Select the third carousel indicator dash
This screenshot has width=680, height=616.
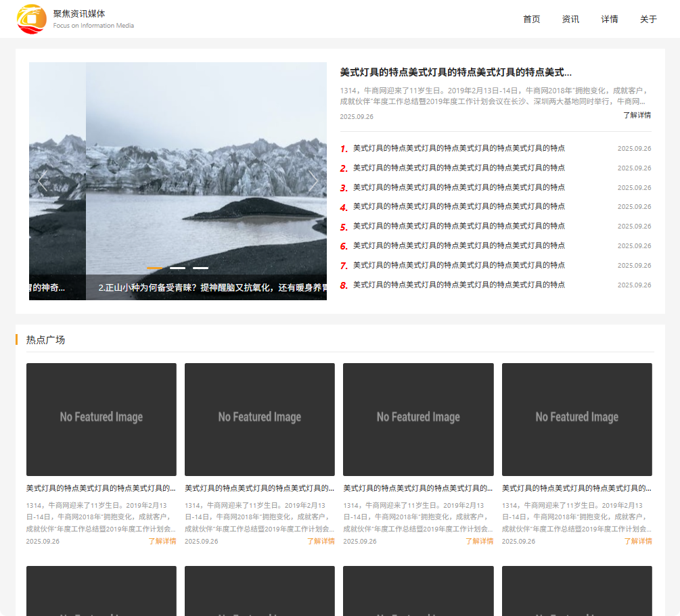200,268
